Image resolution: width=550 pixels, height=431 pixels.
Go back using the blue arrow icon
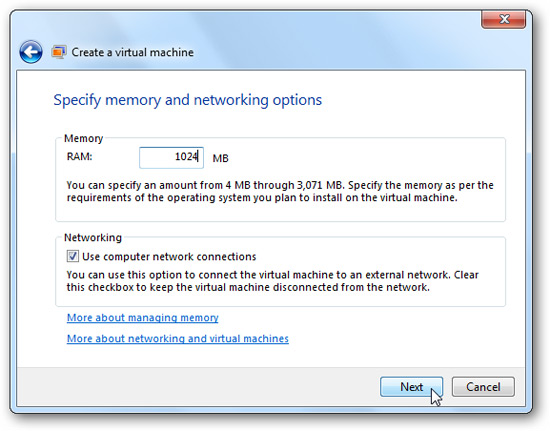tap(31, 52)
